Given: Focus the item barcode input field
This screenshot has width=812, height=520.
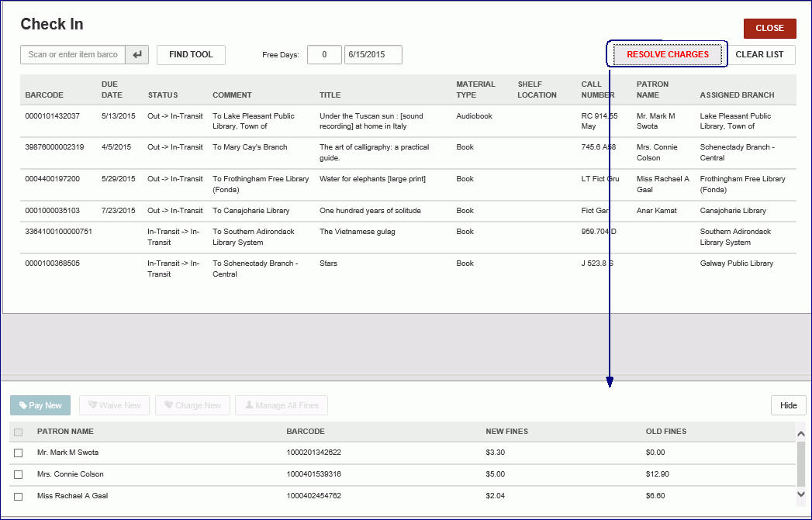Looking at the screenshot, I should [x=73, y=54].
